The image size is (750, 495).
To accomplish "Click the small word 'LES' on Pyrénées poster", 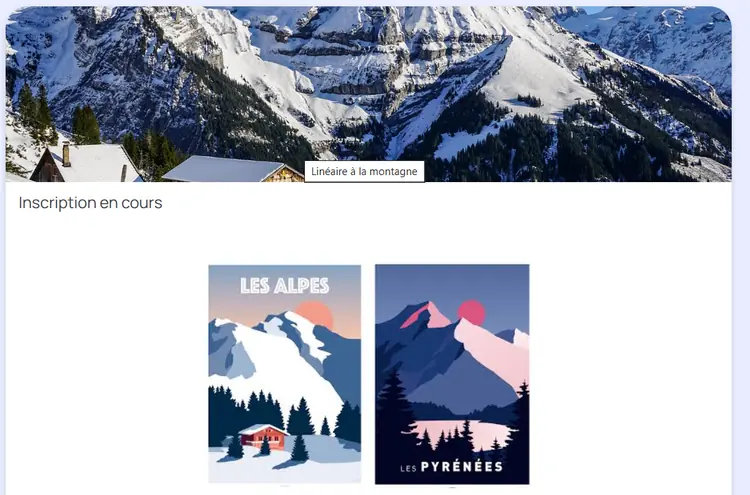I will point(408,468).
